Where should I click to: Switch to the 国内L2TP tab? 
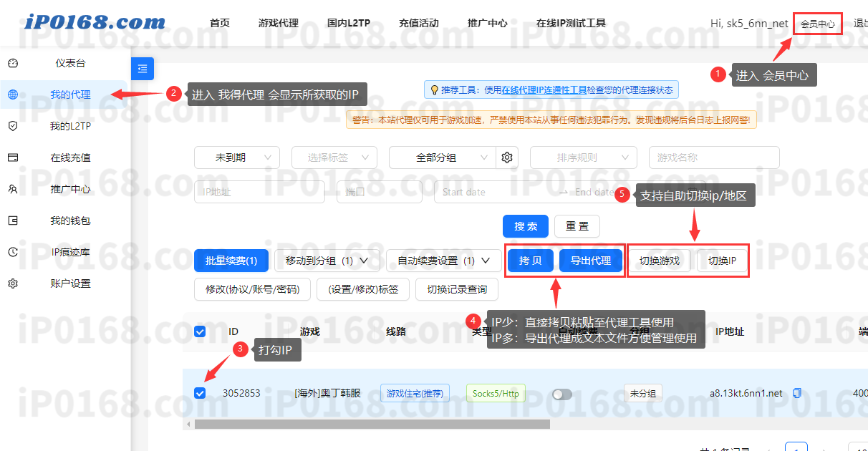tap(352, 22)
